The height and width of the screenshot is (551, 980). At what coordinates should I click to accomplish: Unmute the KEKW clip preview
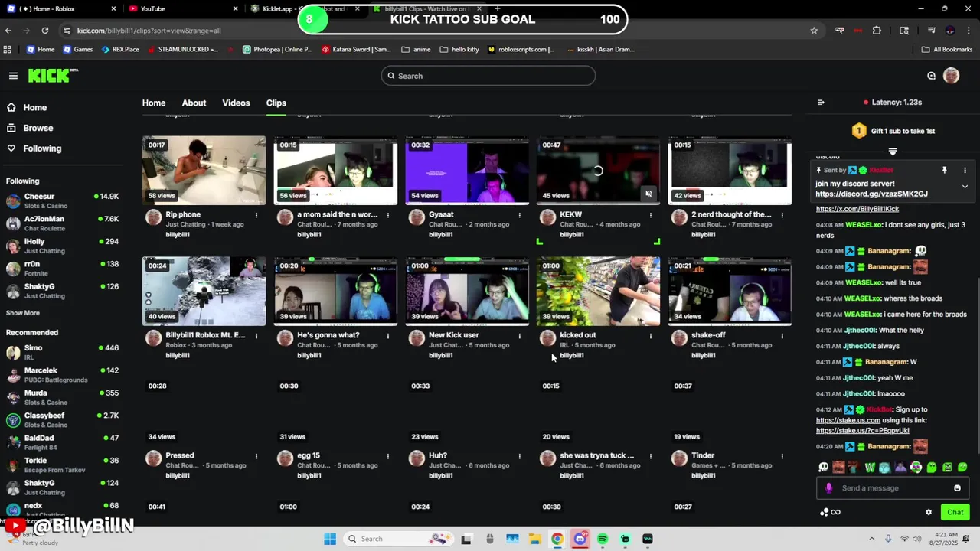click(x=648, y=194)
